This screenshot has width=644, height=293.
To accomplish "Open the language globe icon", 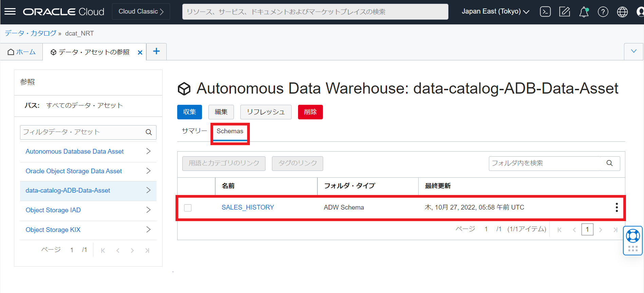I will 622,12.
